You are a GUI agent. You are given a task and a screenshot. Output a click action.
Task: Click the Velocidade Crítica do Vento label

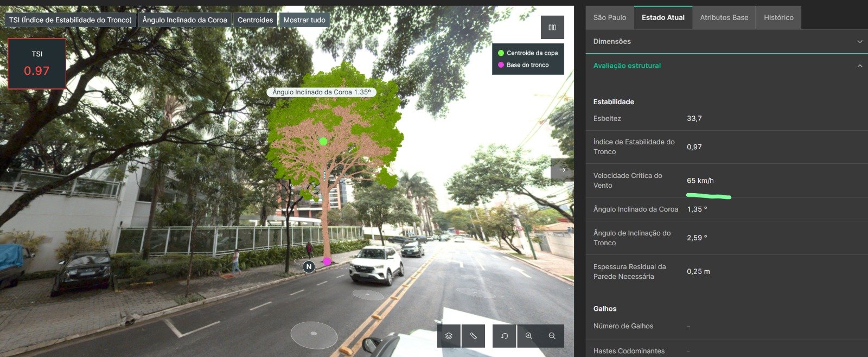[628, 181]
